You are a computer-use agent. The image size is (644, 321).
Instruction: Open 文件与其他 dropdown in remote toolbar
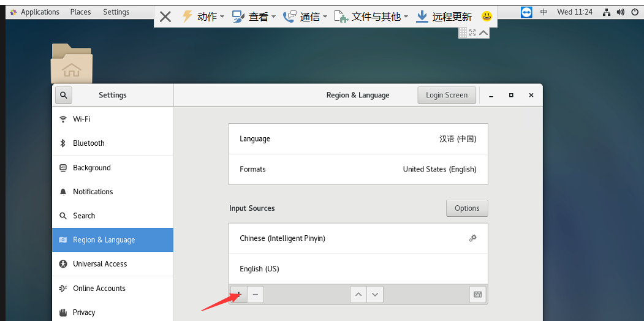coord(371,17)
